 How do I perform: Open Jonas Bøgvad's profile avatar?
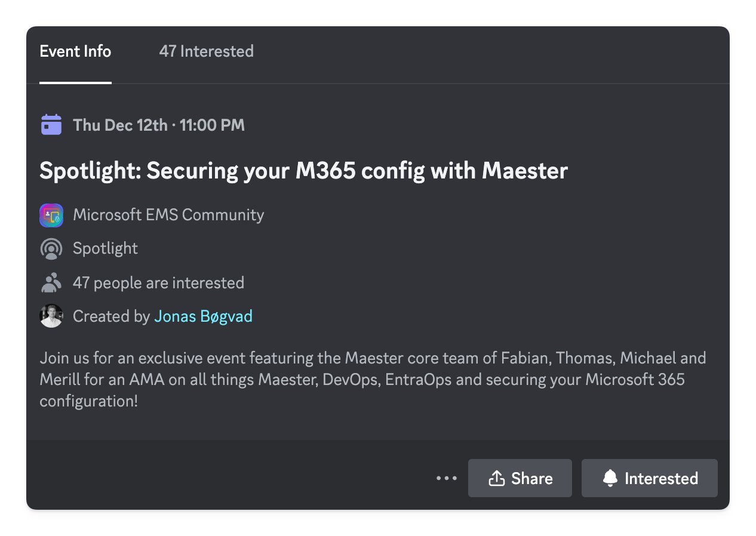click(x=51, y=316)
